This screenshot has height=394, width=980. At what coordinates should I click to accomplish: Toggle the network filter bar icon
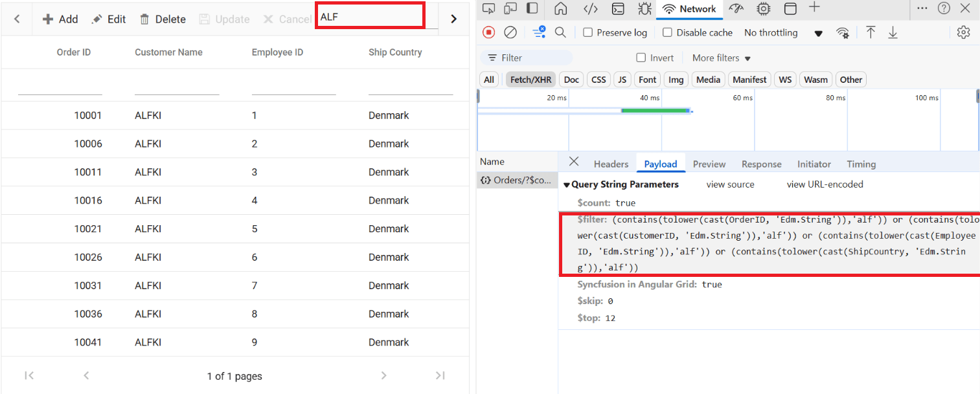pos(539,32)
